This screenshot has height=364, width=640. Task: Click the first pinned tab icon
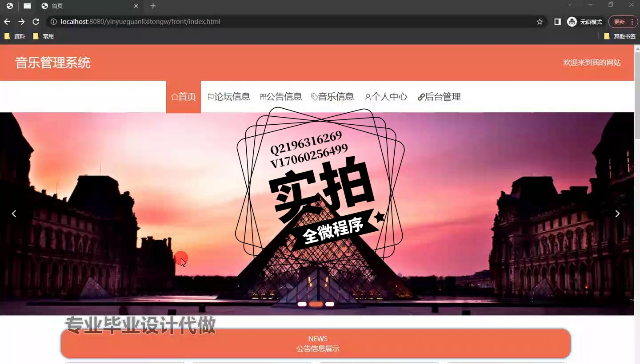tap(10, 6)
